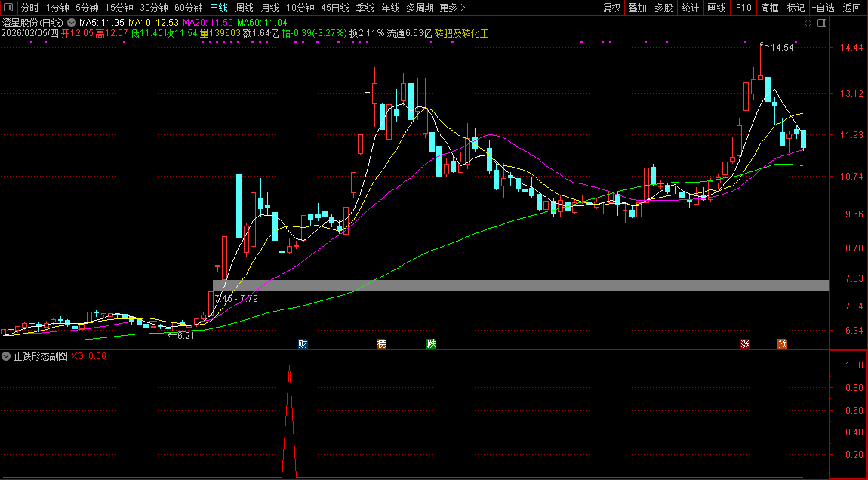This screenshot has width=868, height=480.
Task: Click the 财 financial event marker
Action: (303, 344)
